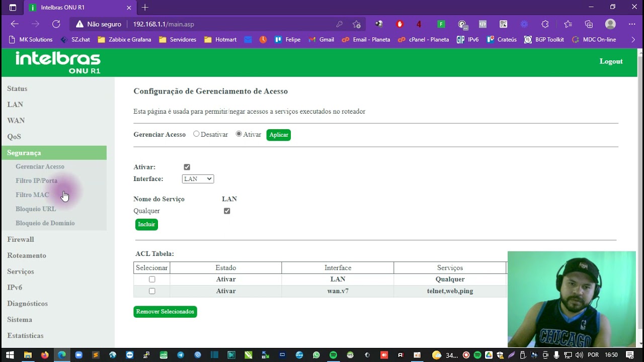Open browser Collections
The height and width of the screenshot is (362, 644).
point(589,24)
